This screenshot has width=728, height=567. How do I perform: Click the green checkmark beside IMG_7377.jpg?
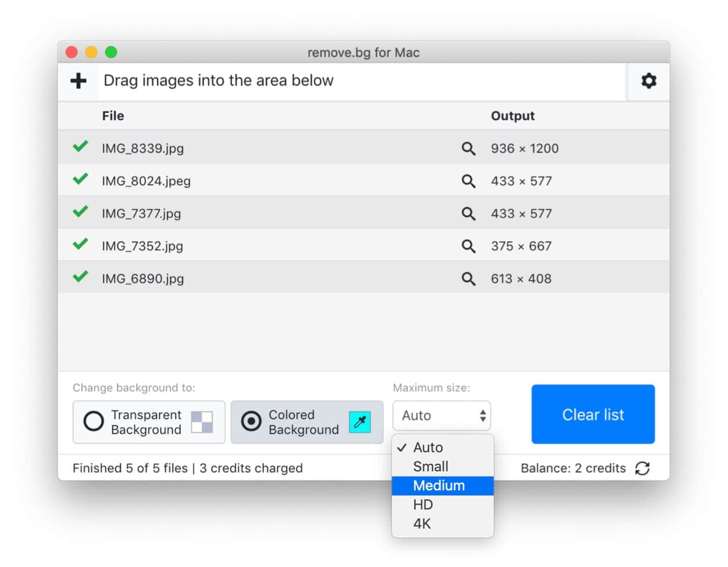click(x=81, y=212)
